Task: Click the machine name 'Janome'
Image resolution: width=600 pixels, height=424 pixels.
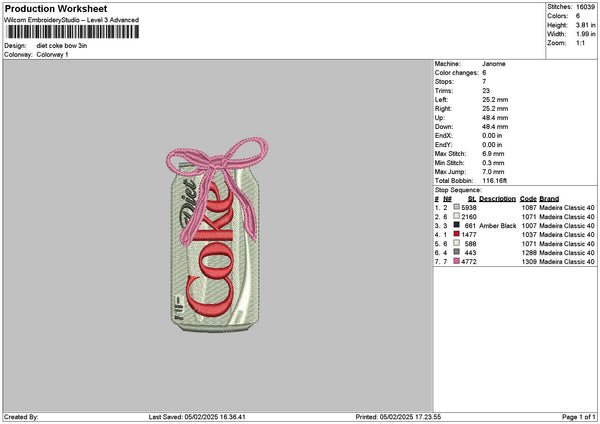Action: (x=494, y=64)
